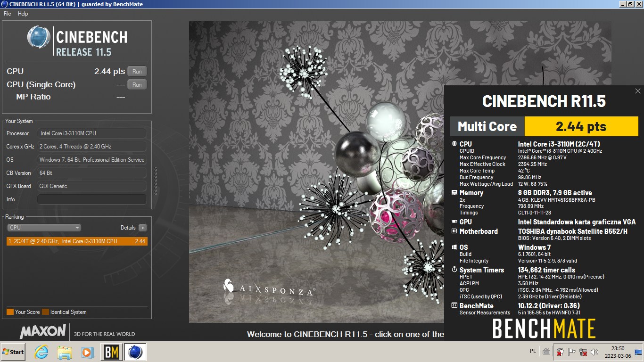This screenshot has height=362, width=644.
Task: Expand ranking Details arrow button
Action: click(x=143, y=228)
